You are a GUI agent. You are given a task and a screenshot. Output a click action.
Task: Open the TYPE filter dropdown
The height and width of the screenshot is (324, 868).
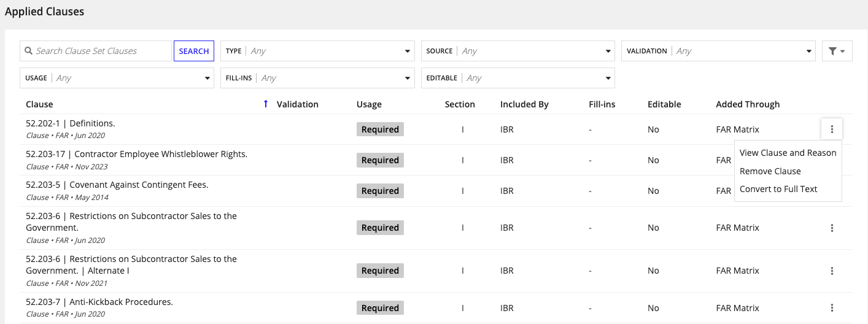point(317,51)
